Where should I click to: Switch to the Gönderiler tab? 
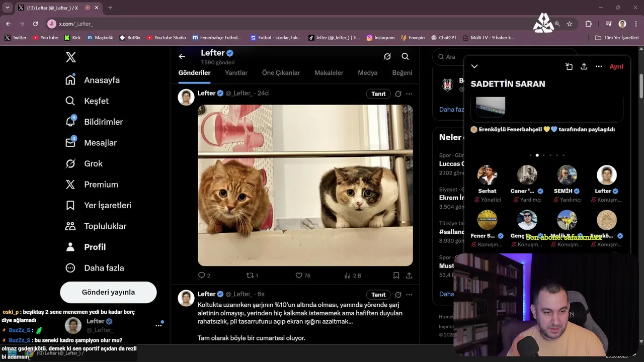194,73
